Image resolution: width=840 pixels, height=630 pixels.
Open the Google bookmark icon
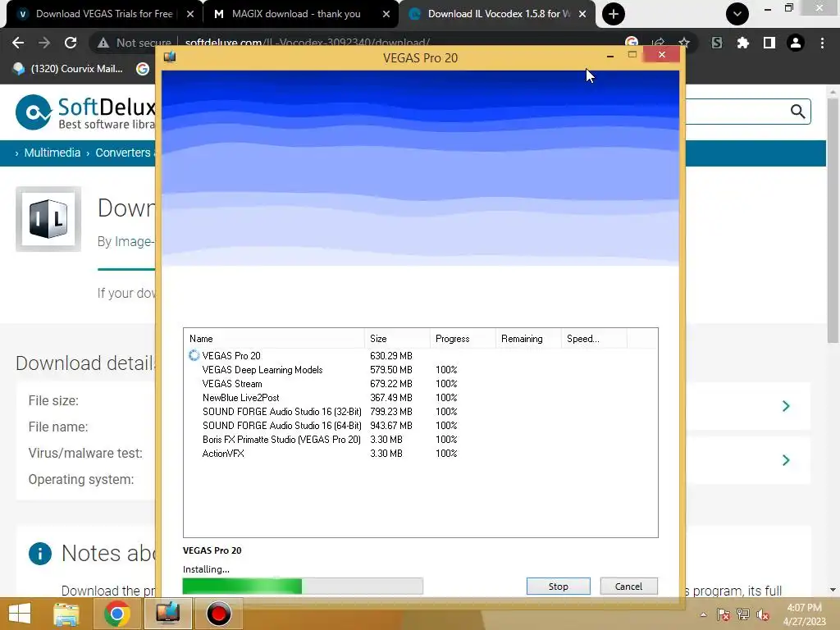143,69
